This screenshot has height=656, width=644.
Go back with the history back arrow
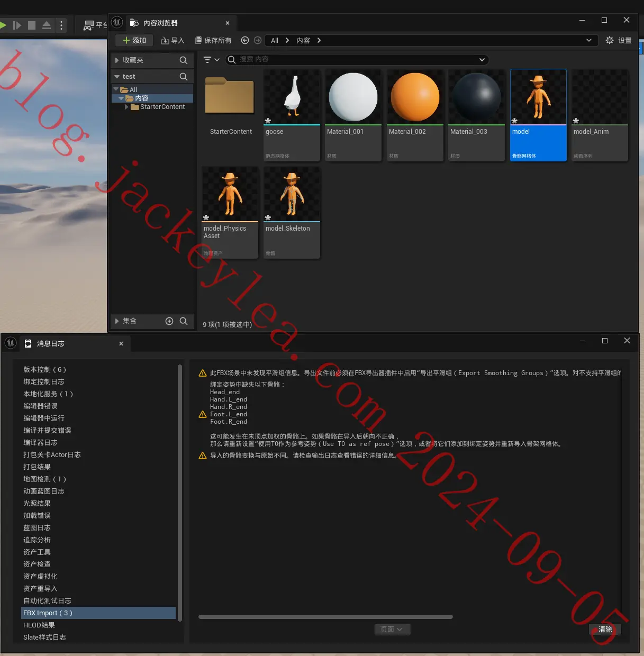(245, 40)
